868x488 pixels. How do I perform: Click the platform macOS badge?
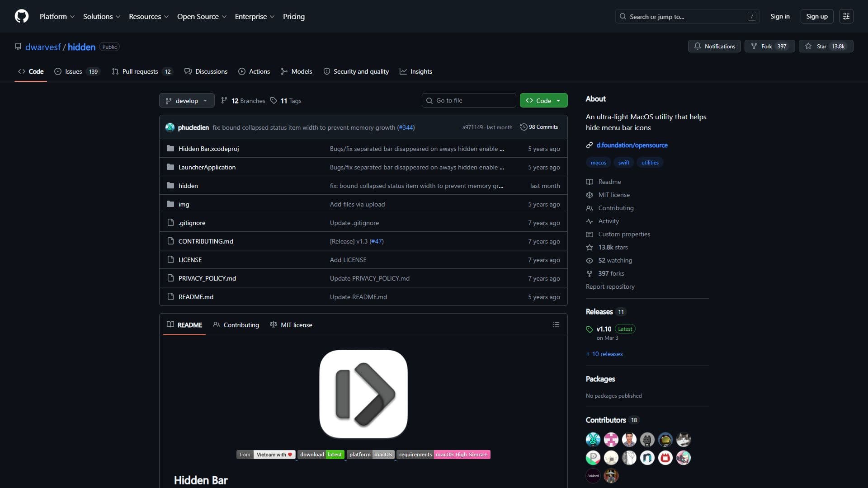coord(371,455)
